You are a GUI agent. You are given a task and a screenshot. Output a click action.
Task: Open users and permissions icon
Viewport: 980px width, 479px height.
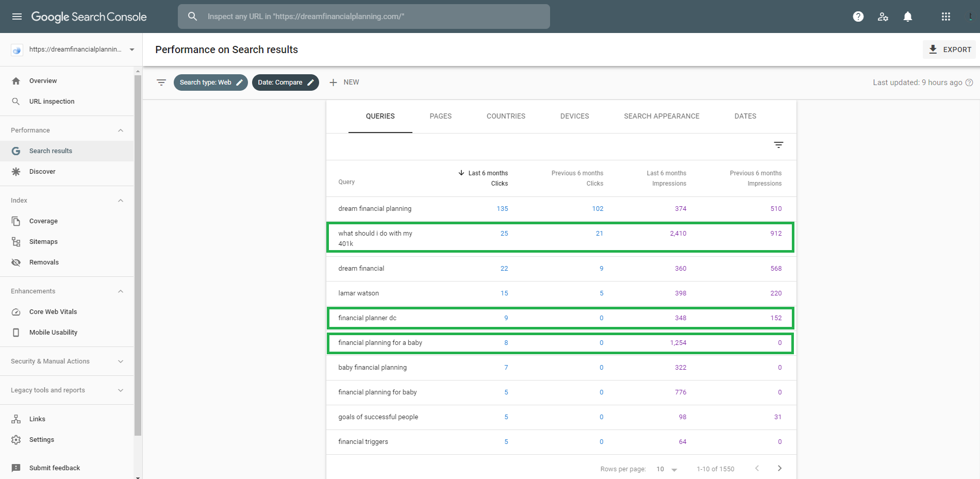click(883, 16)
